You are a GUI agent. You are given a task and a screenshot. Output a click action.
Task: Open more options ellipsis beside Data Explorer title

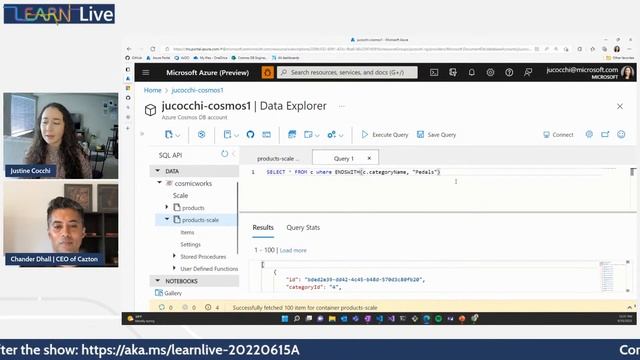341,106
